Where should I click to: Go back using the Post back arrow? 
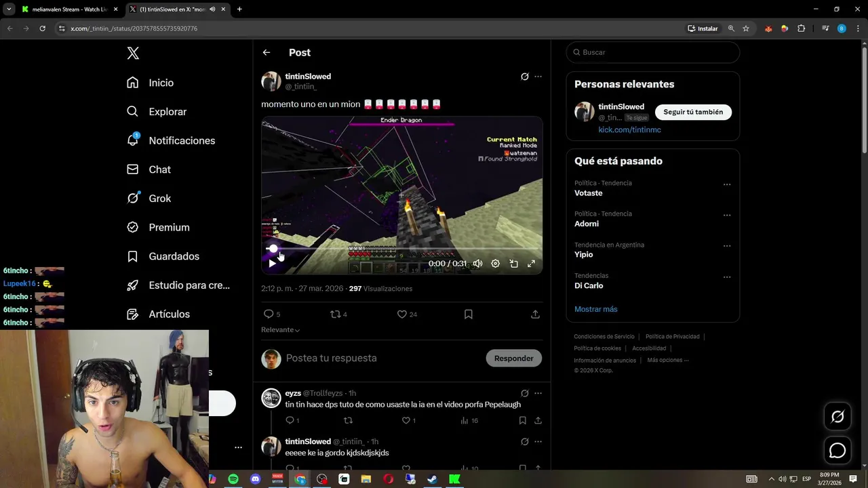[x=267, y=52]
